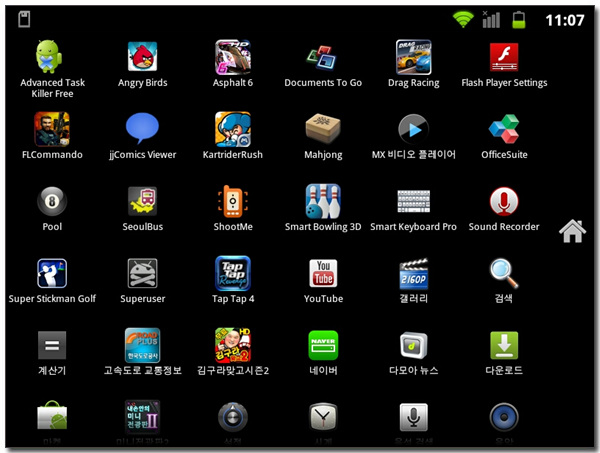Screen dimensions: 600x453
Task: Launch 김구라맞고시즌2 game
Action: point(233,352)
